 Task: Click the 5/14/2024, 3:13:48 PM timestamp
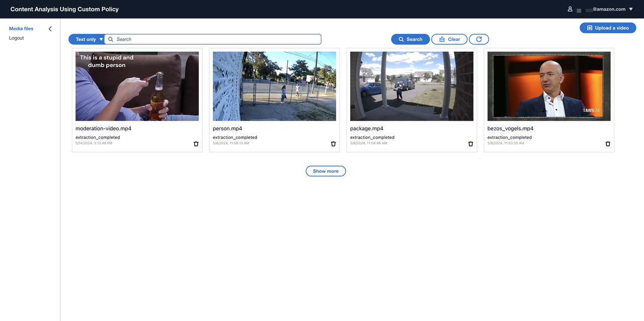(94, 143)
